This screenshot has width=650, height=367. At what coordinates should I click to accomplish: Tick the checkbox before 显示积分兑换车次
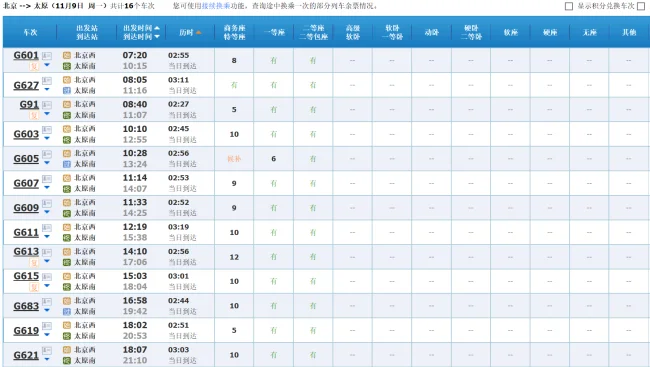pos(569,6)
